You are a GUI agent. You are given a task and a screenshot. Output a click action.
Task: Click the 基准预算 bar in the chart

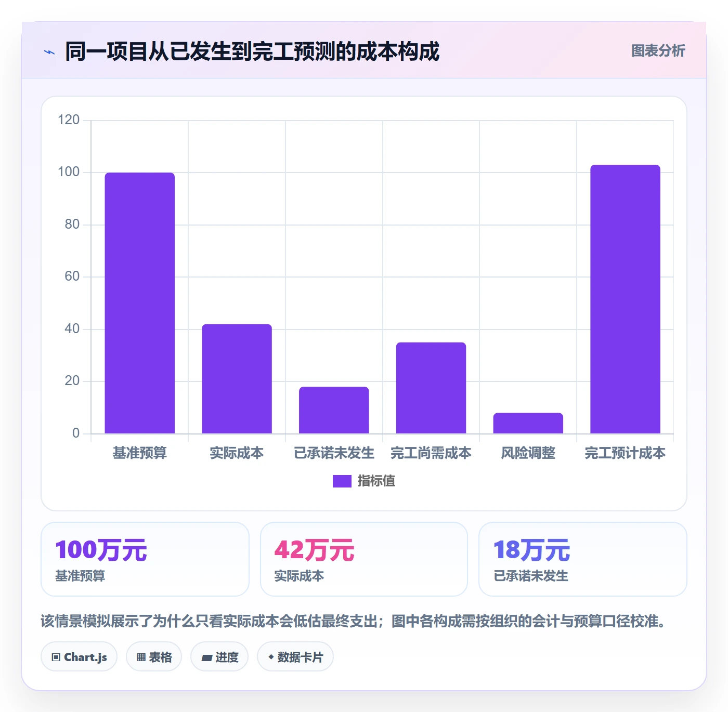pos(140,303)
